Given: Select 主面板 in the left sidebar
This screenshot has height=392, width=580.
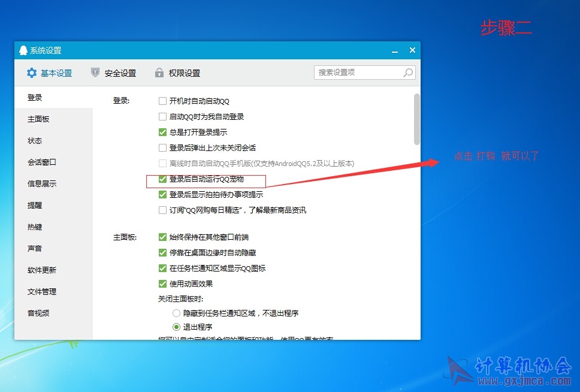Looking at the screenshot, I should pyautogui.click(x=54, y=119).
